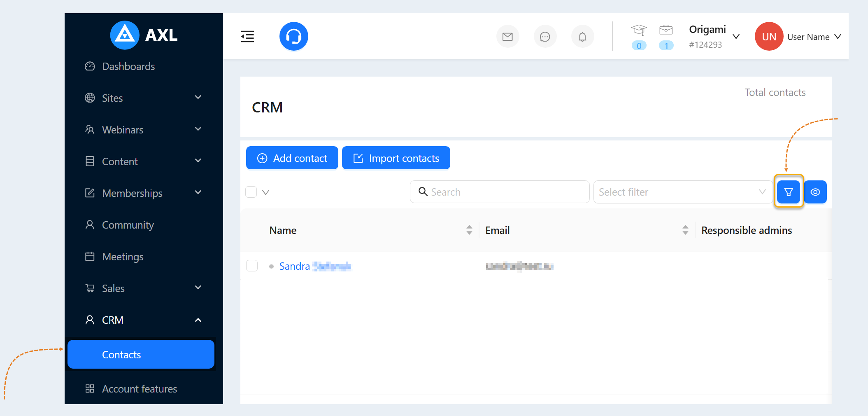The width and height of the screenshot is (868, 416).
Task: Click the Meetings calendar icon
Action: point(90,257)
